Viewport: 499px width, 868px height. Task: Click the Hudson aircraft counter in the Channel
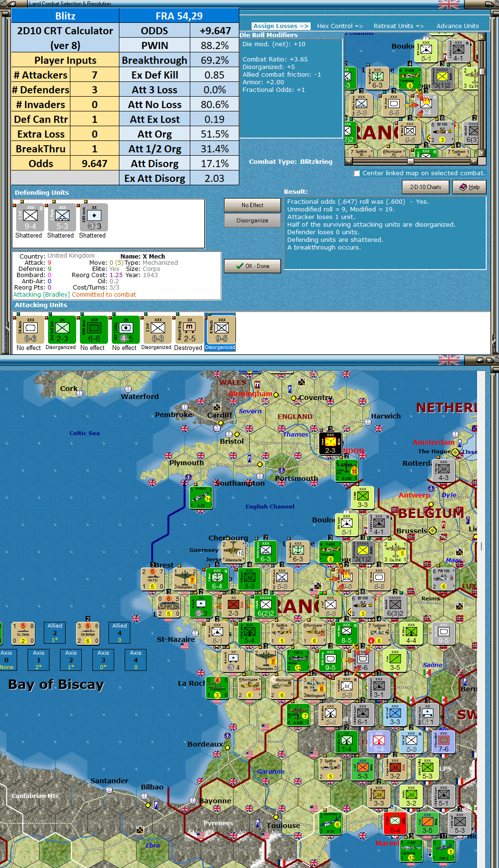[201, 498]
